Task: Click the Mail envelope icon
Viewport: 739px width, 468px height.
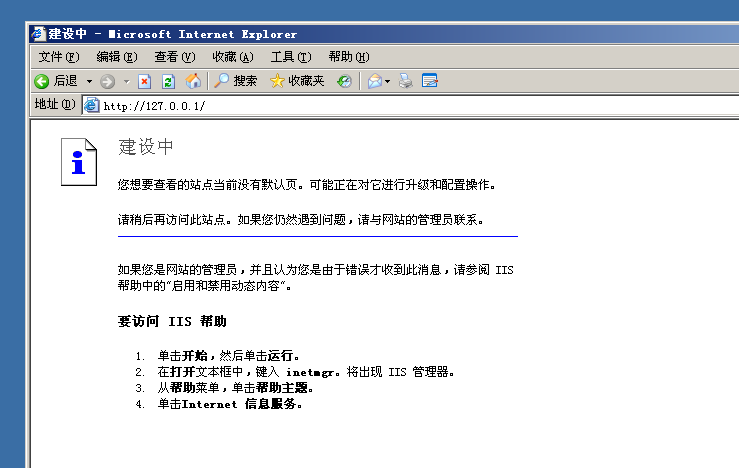Action: coord(375,81)
